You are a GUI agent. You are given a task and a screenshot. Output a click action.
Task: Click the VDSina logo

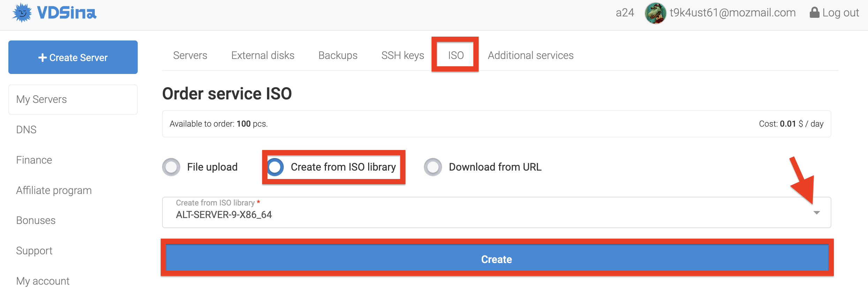pyautogui.click(x=54, y=13)
